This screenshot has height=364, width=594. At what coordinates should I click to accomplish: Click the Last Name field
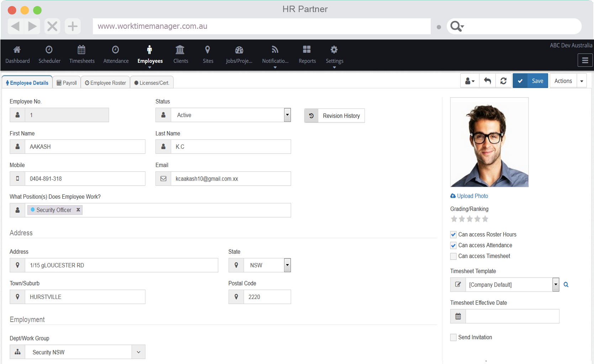[230, 146]
